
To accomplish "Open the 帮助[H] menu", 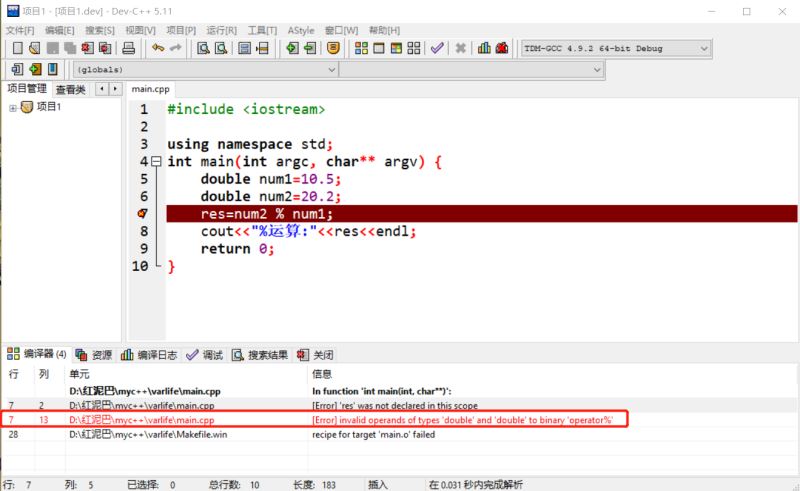I will click(384, 31).
